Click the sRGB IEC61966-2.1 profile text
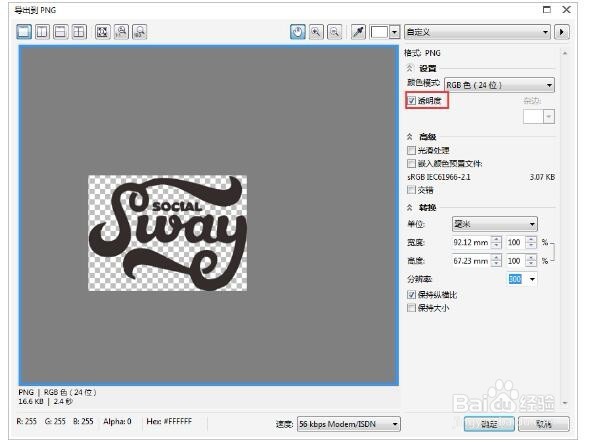The width and height of the screenshot is (591, 443). point(439,177)
